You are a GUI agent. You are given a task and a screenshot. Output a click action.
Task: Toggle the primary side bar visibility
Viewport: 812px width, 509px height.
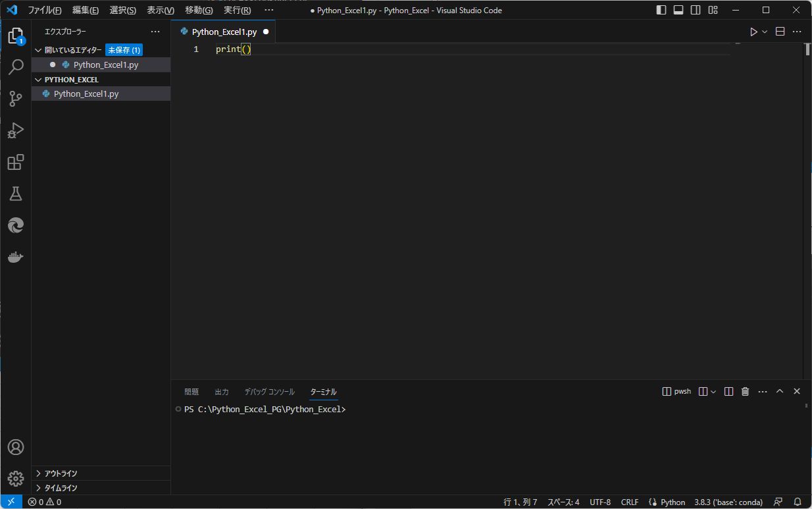tap(661, 10)
